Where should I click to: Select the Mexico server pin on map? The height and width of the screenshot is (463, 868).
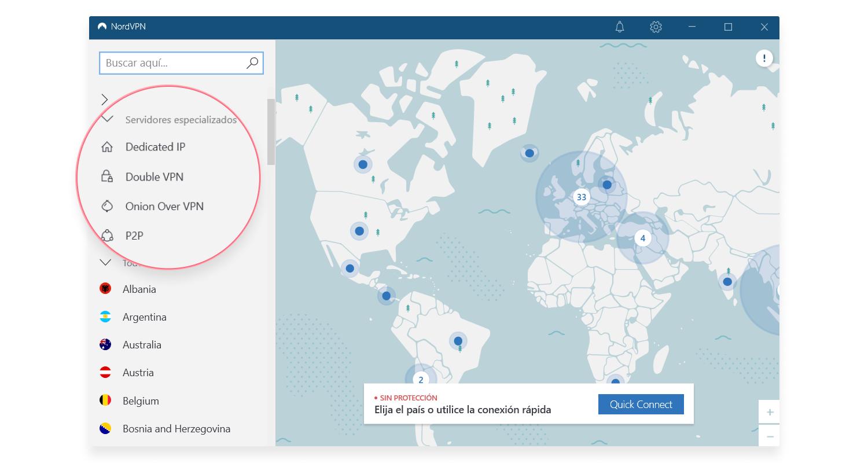pos(350,268)
